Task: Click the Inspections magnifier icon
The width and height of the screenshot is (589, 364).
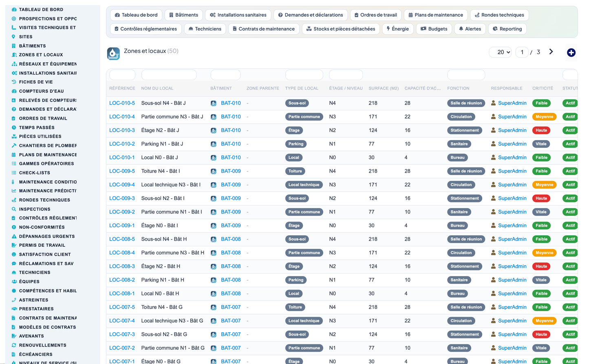Action: point(14,209)
